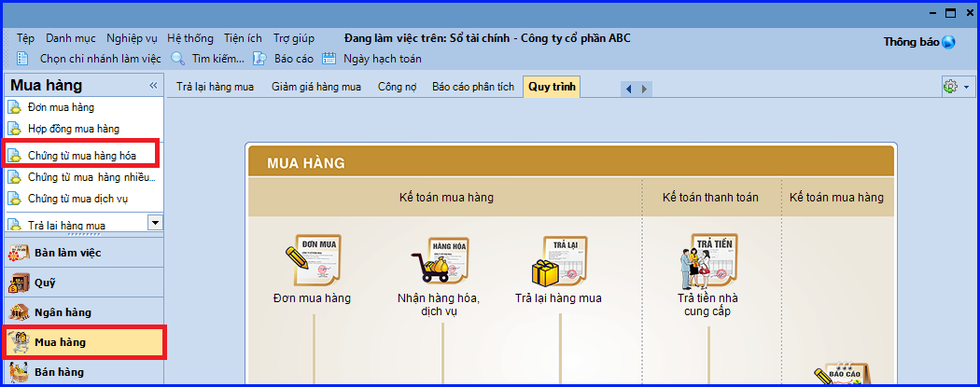Open the gear options dropdown arrow

[x=966, y=88]
